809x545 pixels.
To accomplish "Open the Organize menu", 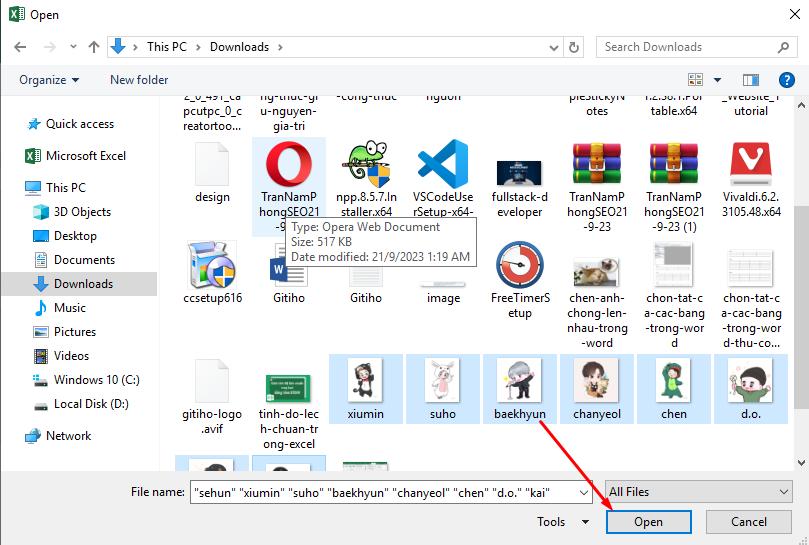I will 49,80.
